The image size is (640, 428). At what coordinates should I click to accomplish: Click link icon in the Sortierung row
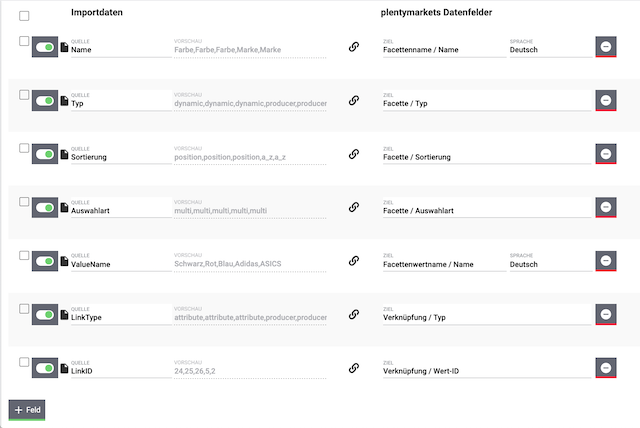[353, 154]
